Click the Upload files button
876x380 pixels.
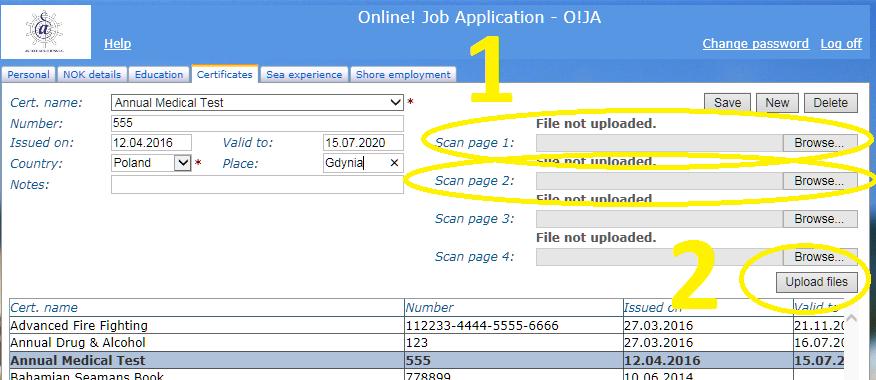pyautogui.click(x=817, y=282)
